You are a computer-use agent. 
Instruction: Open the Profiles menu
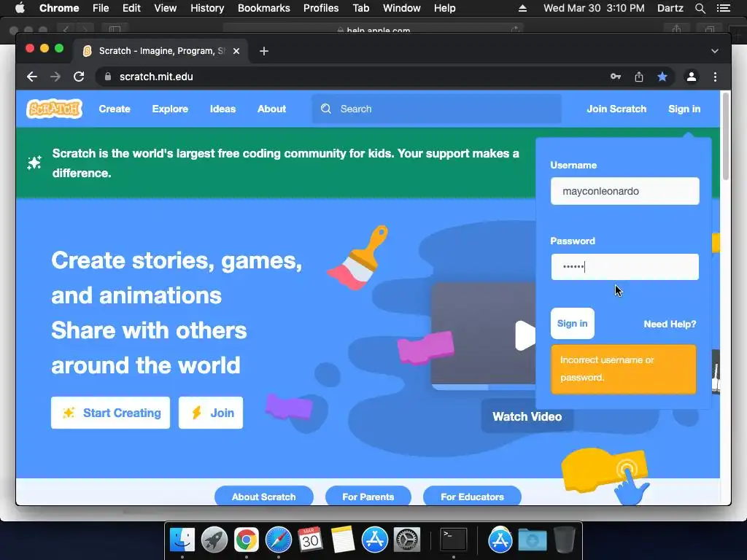(x=321, y=8)
